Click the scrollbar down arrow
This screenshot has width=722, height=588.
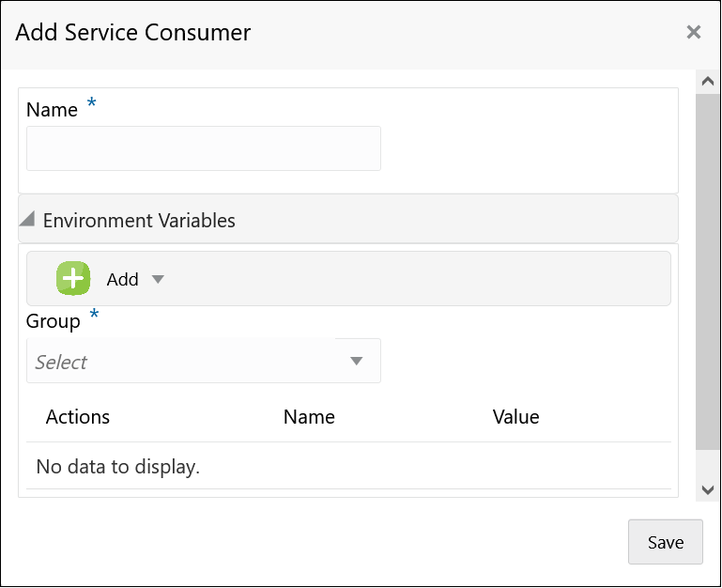point(708,489)
